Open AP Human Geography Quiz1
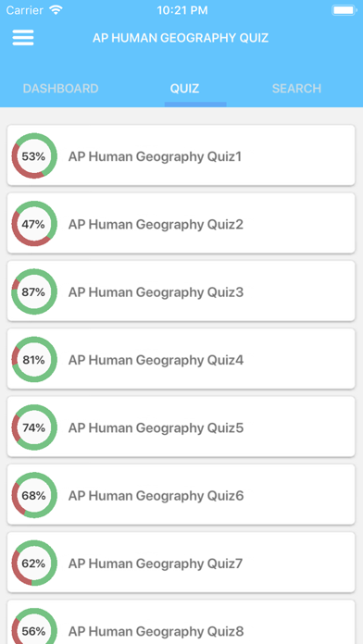Viewport: 363px width, 644px height. 155,156
